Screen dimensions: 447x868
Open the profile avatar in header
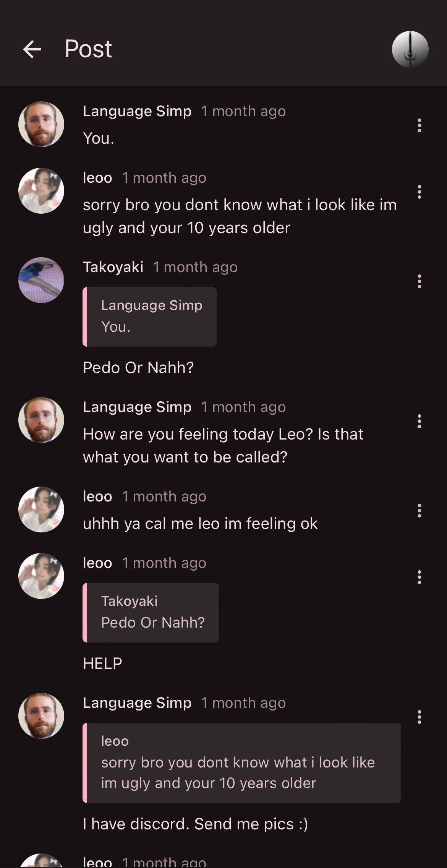click(410, 49)
